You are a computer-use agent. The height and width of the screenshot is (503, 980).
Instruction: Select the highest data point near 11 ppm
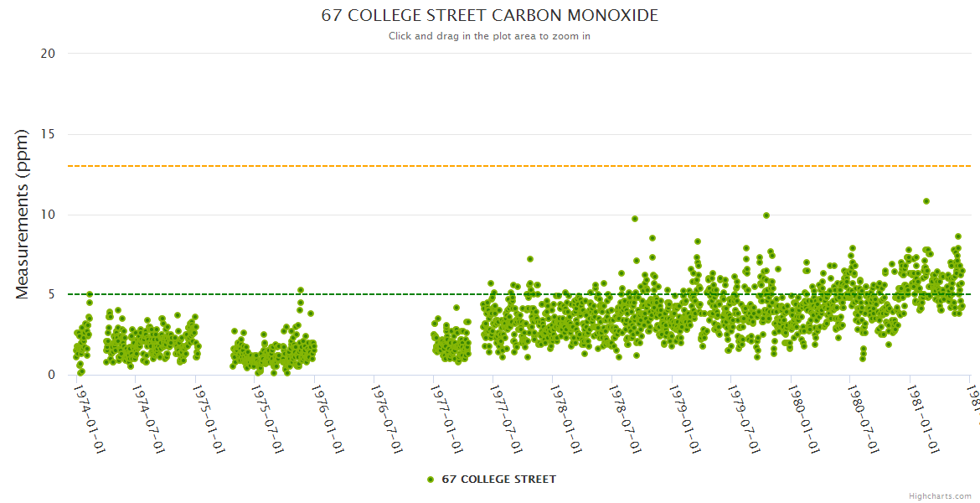coord(926,201)
